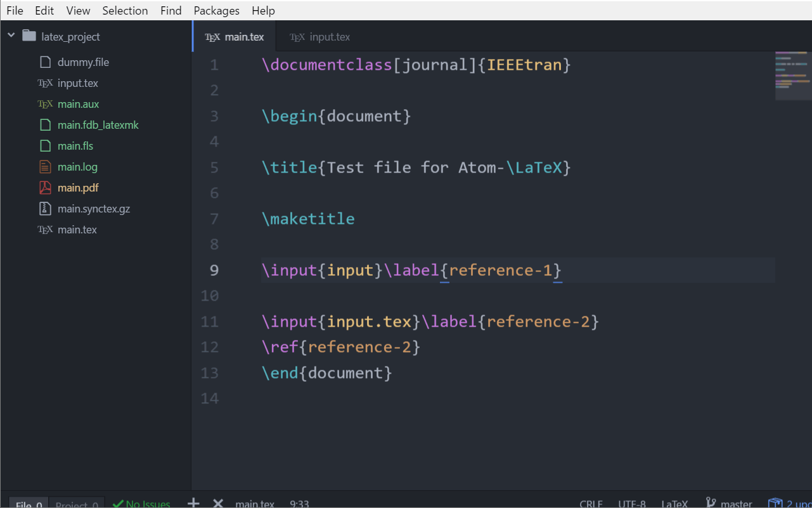The image size is (812, 508).
Task: Click the minimap code overview
Action: pos(792,75)
